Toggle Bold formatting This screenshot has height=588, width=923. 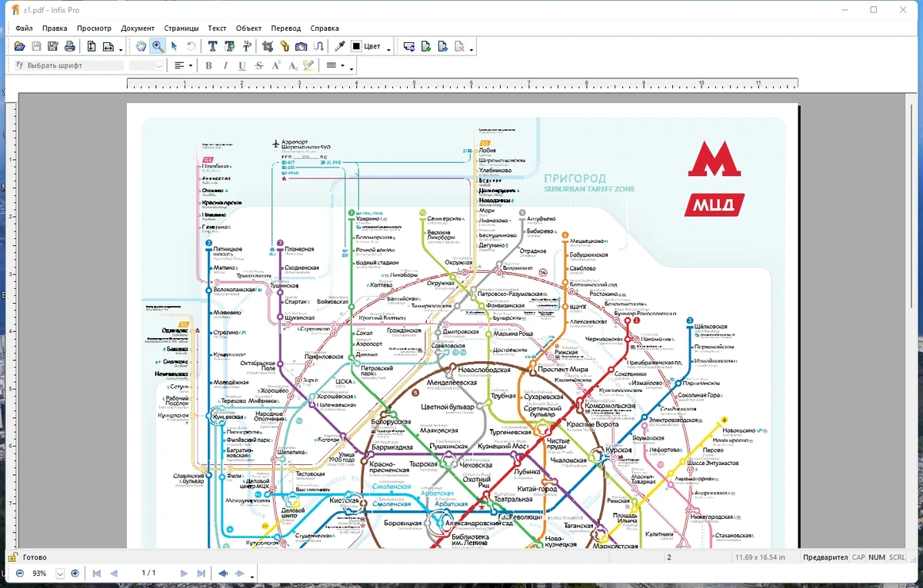click(x=208, y=66)
